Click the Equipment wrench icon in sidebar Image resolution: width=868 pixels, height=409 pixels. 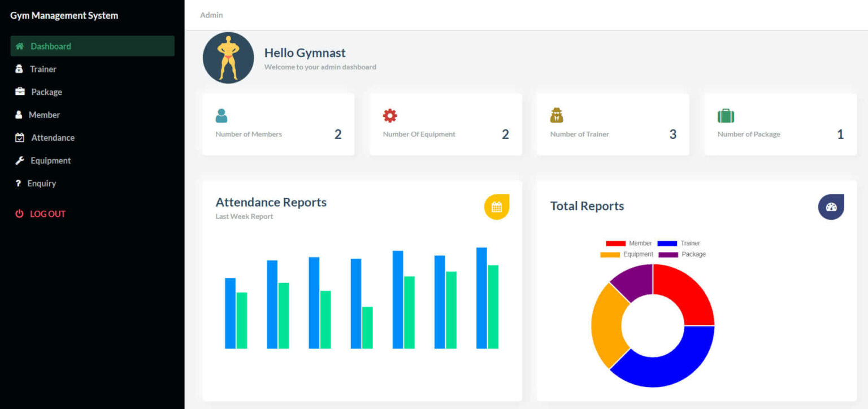click(20, 160)
